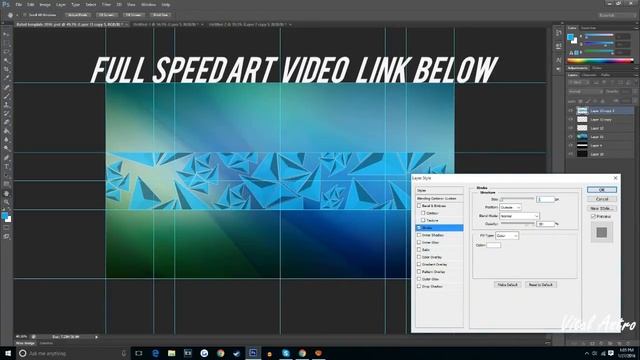This screenshot has width=640, height=360.
Task: Select the Eyedropper tool
Action: click(x=6, y=78)
